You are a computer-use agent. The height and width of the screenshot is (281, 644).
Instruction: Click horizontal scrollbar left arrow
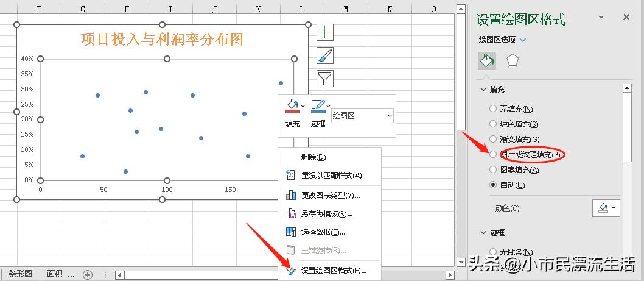pos(119,275)
